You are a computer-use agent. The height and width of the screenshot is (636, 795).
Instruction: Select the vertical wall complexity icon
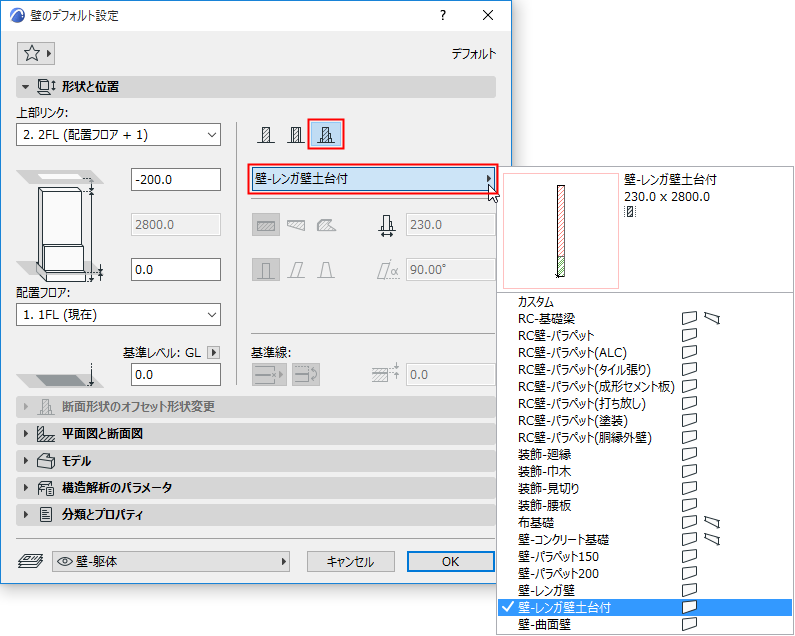click(266, 269)
